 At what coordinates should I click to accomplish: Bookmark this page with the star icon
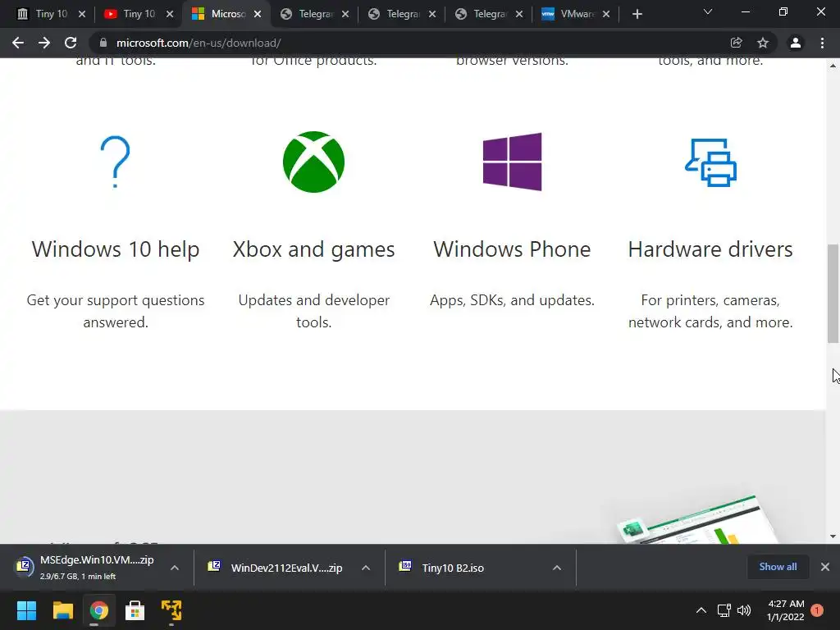tap(763, 43)
